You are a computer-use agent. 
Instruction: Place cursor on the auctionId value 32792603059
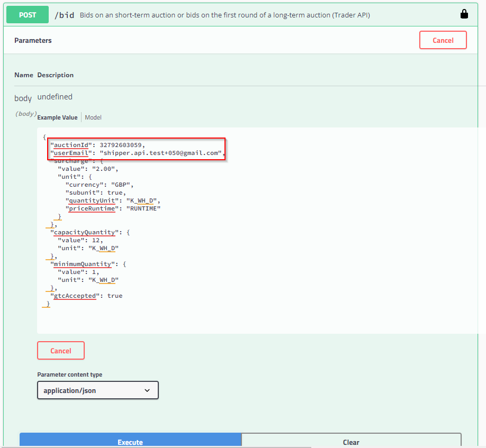122,145
